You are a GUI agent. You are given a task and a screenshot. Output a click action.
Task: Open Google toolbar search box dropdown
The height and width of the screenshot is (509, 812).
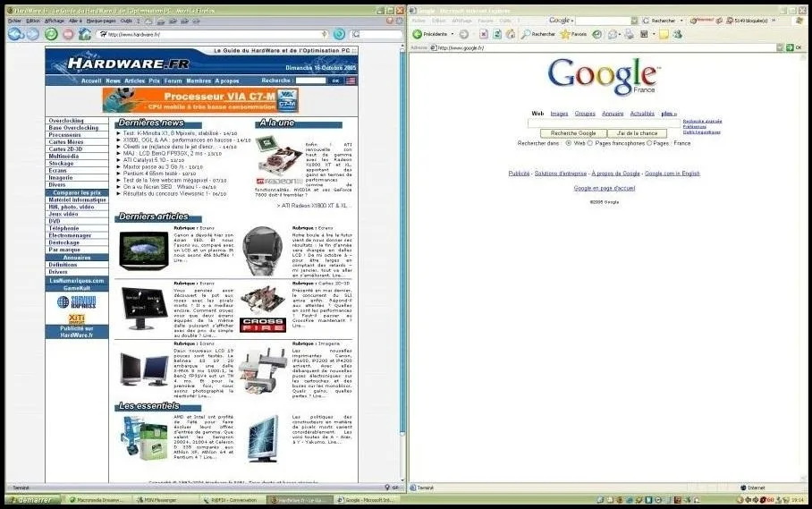[634, 21]
